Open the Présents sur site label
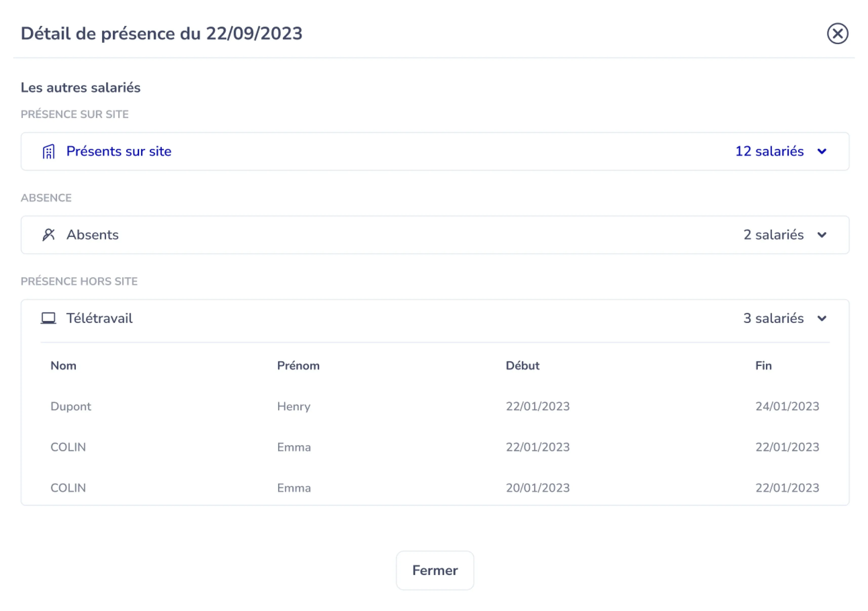The image size is (868, 611). tap(119, 151)
